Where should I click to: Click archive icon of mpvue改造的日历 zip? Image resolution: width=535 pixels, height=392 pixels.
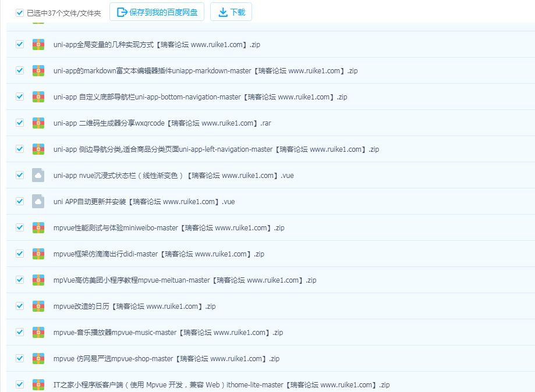pyautogui.click(x=38, y=306)
